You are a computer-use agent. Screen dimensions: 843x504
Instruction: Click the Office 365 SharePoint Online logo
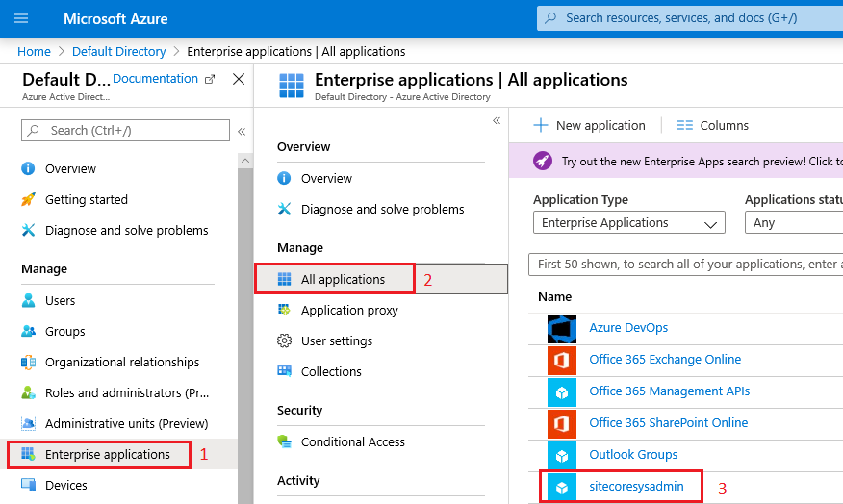click(x=562, y=424)
